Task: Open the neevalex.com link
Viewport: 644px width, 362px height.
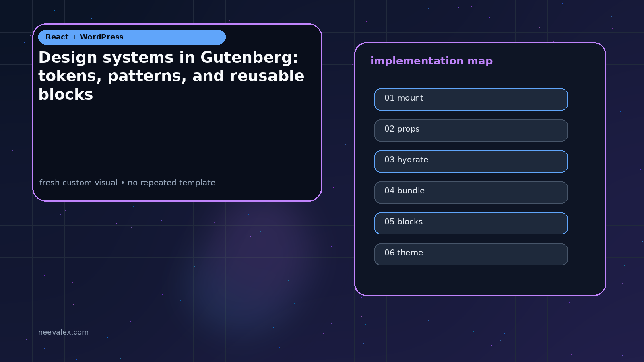Action: point(63,332)
